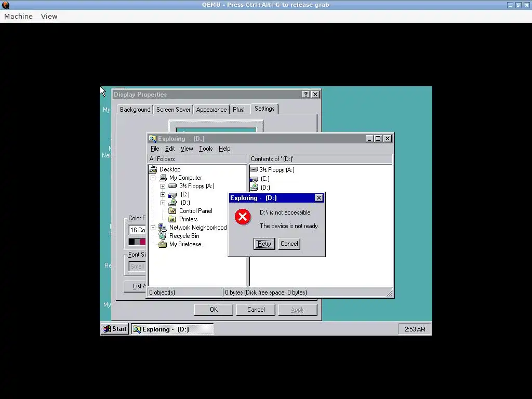Select the (C:) drive icon in tree

[172, 195]
